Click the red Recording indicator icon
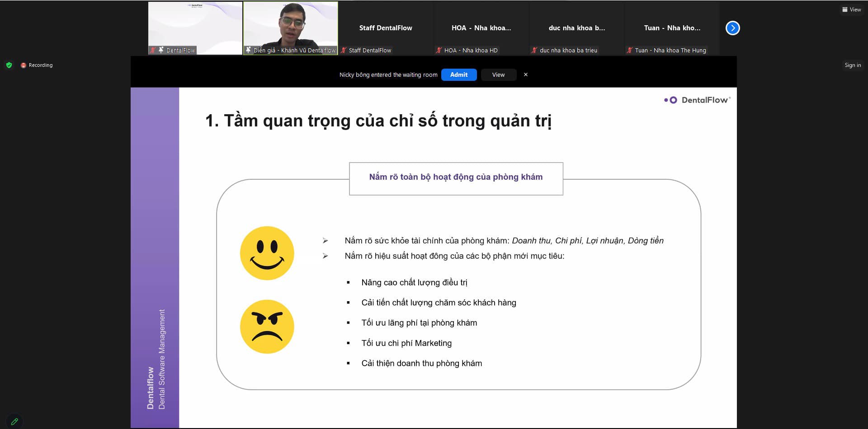This screenshot has height=429, width=868. coord(24,65)
